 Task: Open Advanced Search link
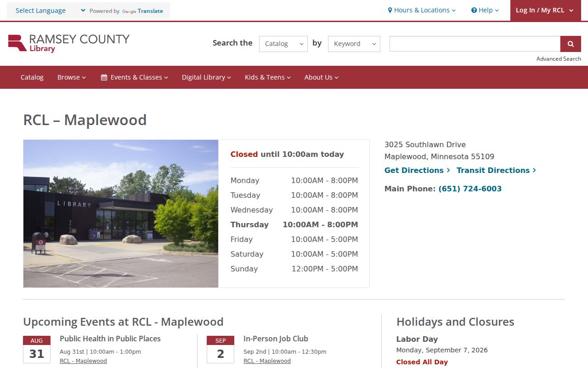tap(559, 59)
